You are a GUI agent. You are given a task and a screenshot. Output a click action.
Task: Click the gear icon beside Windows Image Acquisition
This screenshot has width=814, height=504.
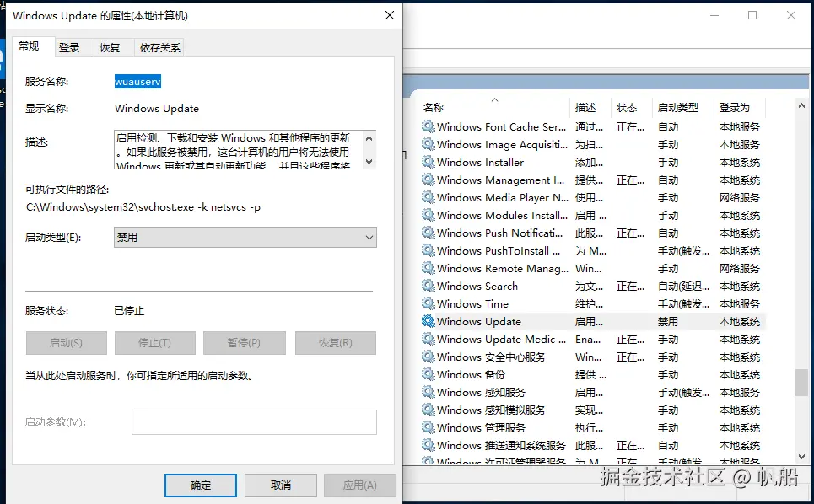click(x=428, y=144)
